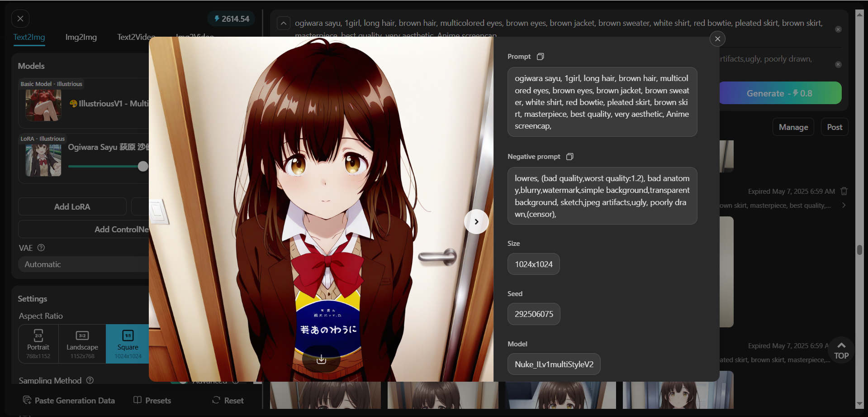The width and height of the screenshot is (868, 417).
Task: Clear the negative prompt field
Action: click(838, 65)
